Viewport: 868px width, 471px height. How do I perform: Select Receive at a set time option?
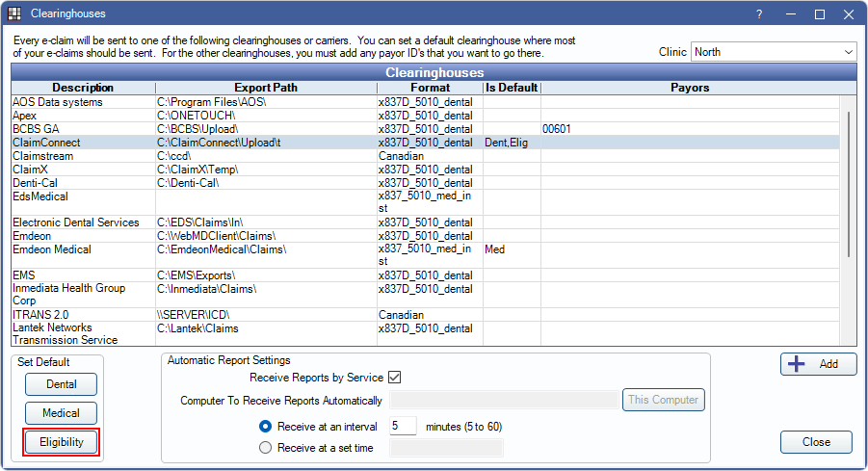point(265,448)
